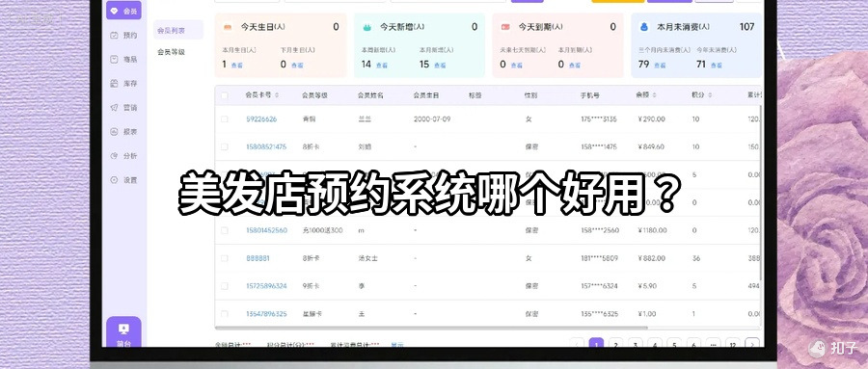Click the red card icon on 今天到期
The width and height of the screenshot is (868, 369).
pyautogui.click(x=505, y=27)
